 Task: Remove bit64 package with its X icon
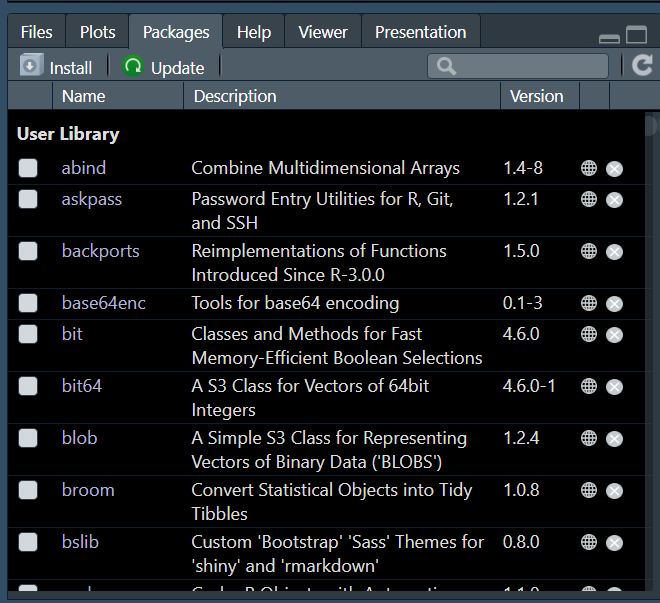coord(614,387)
